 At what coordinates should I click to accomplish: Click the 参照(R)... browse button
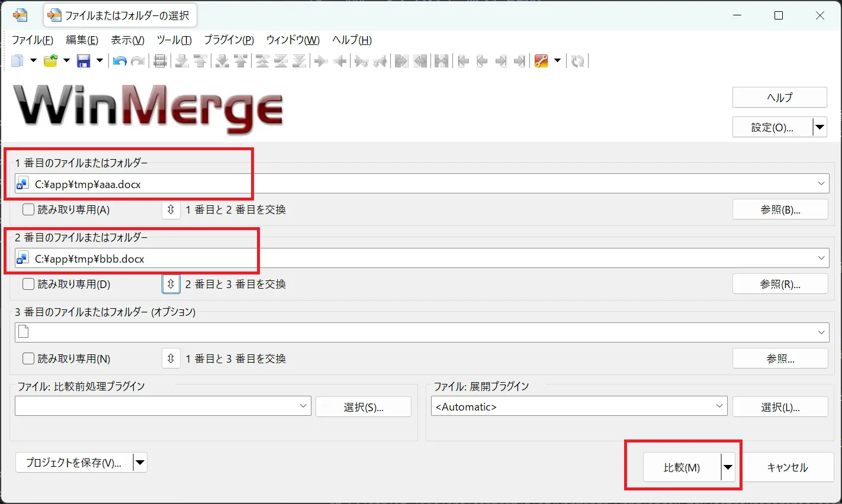tap(780, 284)
